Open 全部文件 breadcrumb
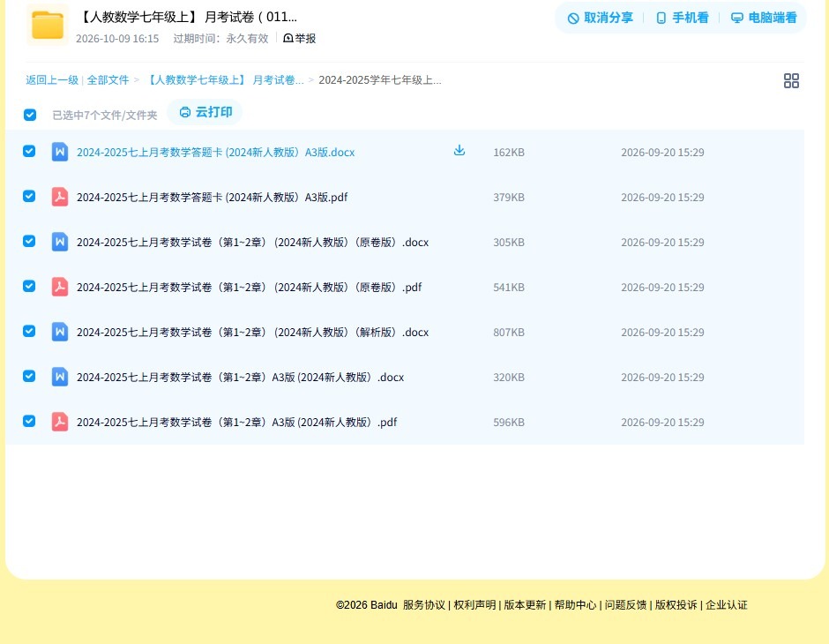Image resolution: width=829 pixels, height=644 pixels. (108, 80)
